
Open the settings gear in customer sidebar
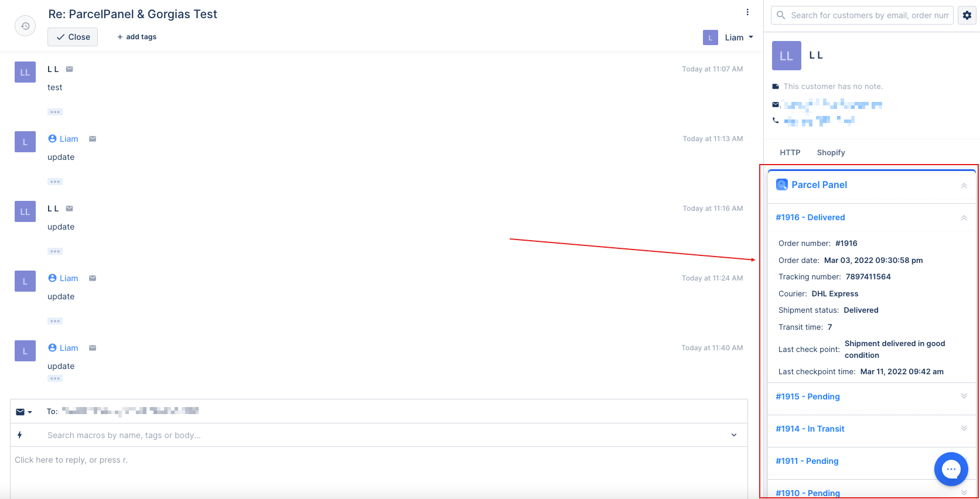(x=967, y=15)
